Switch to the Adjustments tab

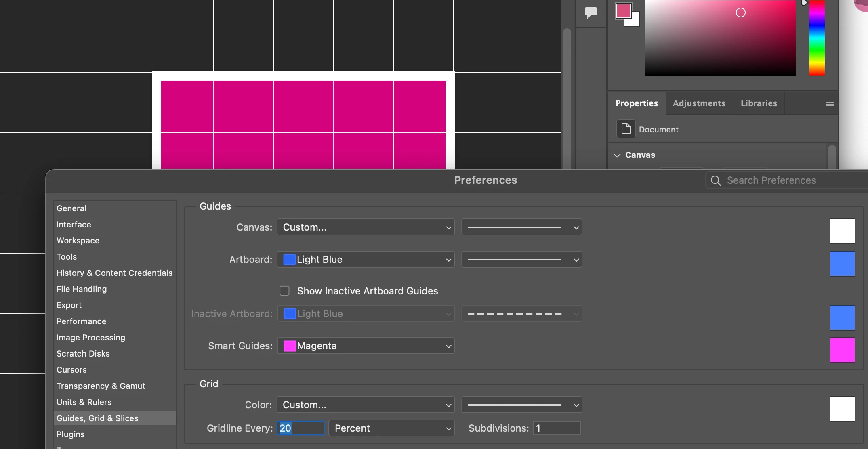699,103
